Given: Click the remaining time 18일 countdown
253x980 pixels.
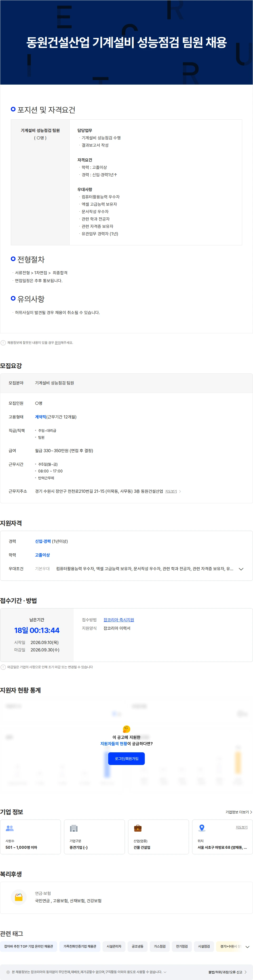Looking at the screenshot, I should (x=37, y=630).
